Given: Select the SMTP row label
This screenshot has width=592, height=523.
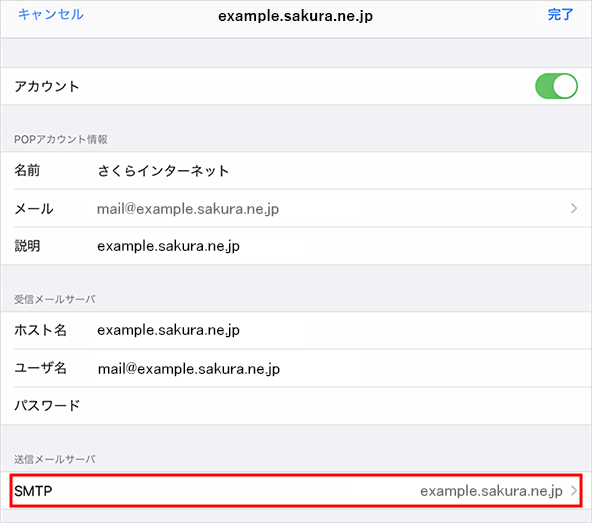Looking at the screenshot, I should (x=33, y=491).
